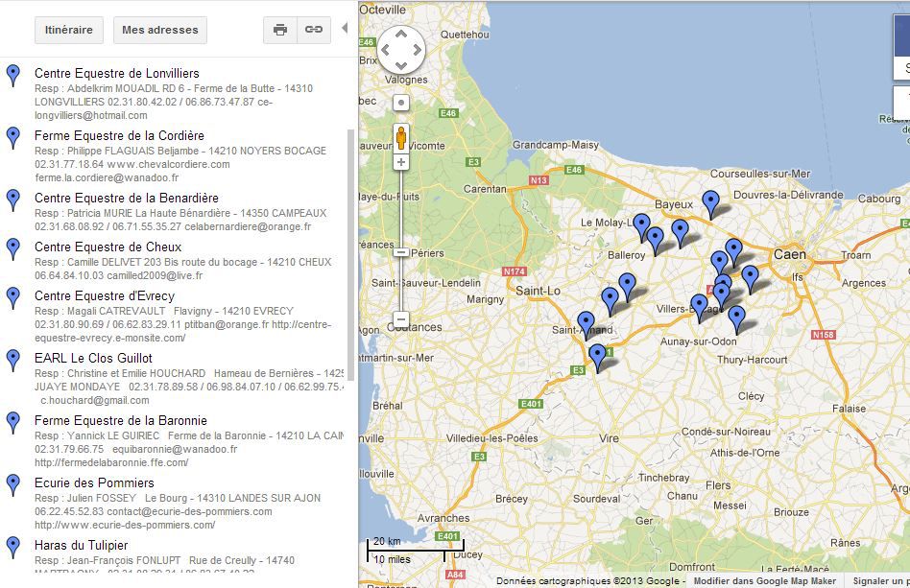Click Modifier dans Google Map Maker link
910x588 pixels.
point(764,581)
